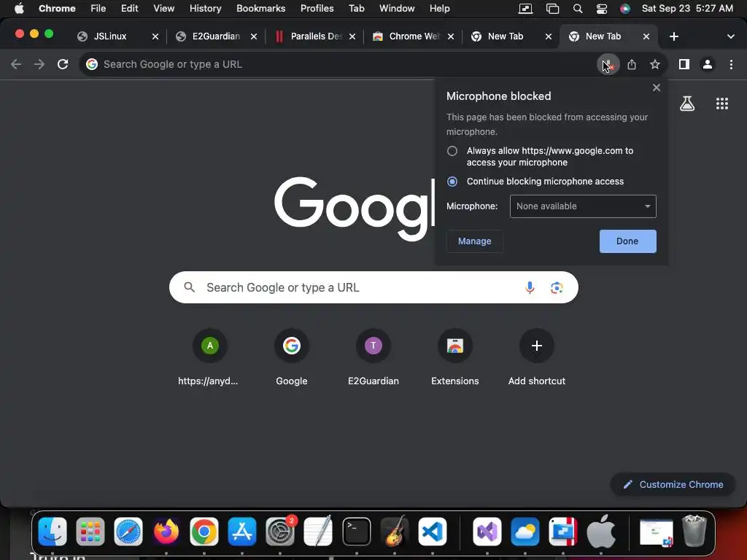Launch GarageBand from the dock
The height and width of the screenshot is (560, 747).
[x=395, y=532]
